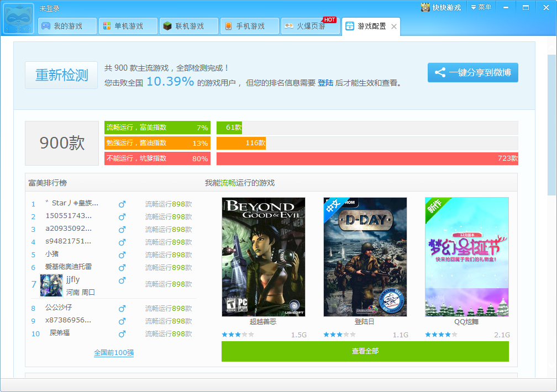Select ranked user 公公沙仔

(x=59, y=308)
